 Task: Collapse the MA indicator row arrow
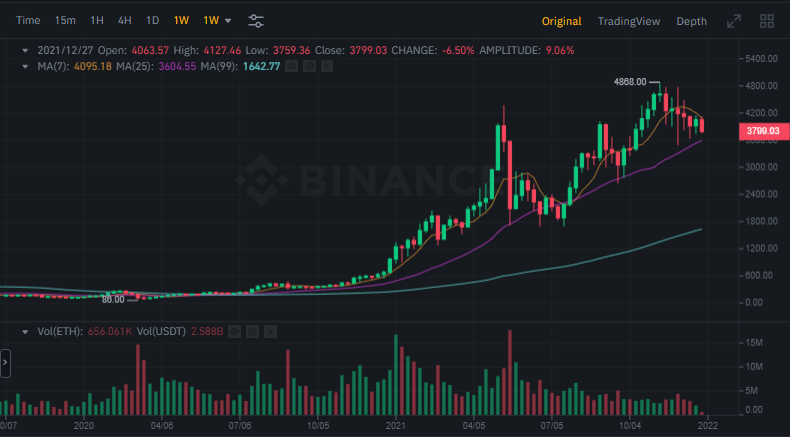coord(27,66)
